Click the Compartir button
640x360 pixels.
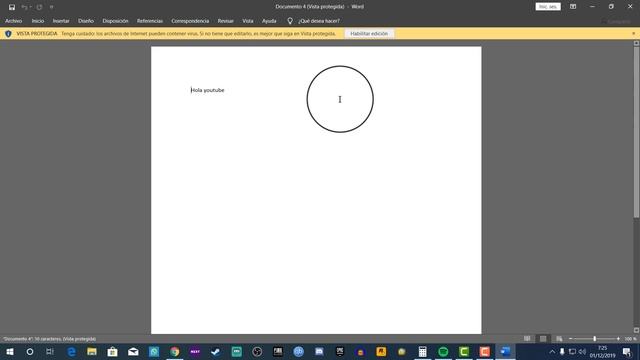pyautogui.click(x=616, y=21)
